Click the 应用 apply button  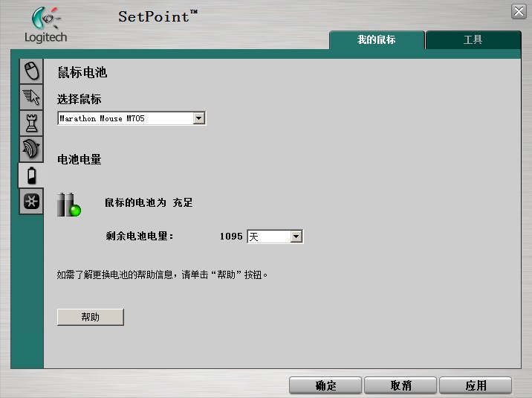tap(476, 385)
